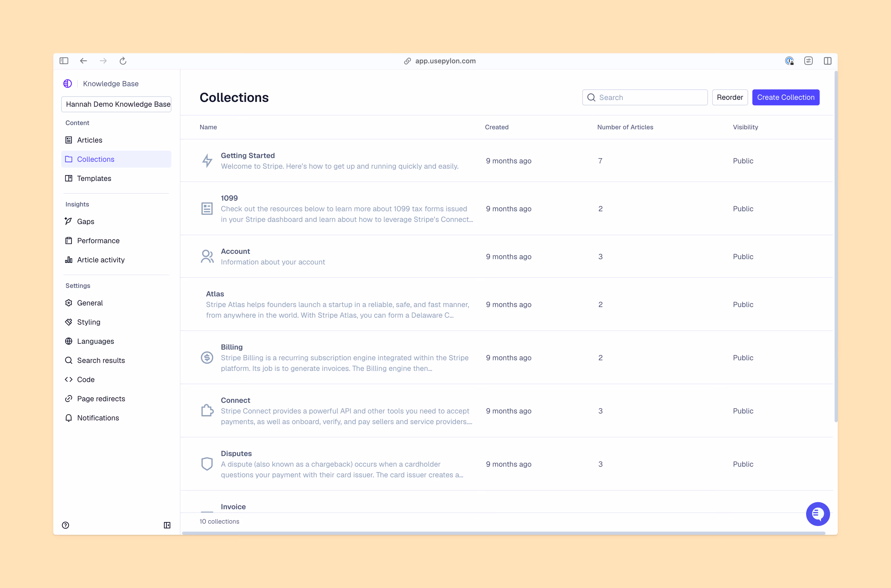This screenshot has width=891, height=588.
Task: Open Templates in the sidebar
Action: click(x=116, y=178)
